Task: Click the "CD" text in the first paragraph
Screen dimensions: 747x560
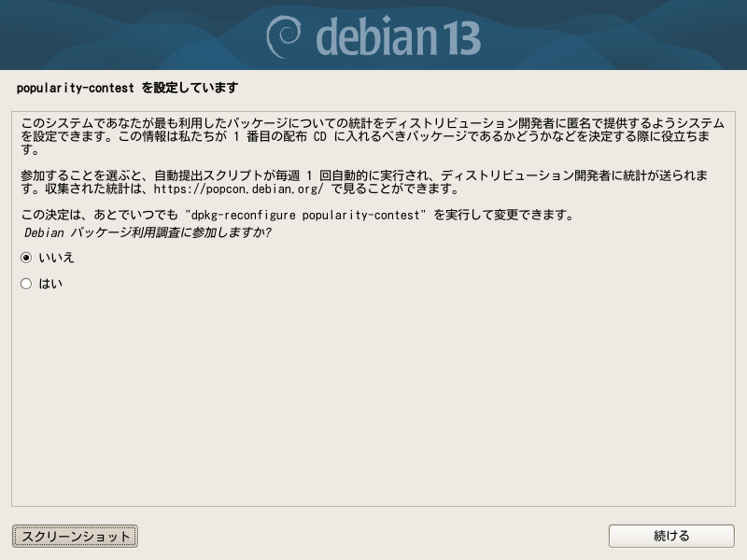Action: coord(319,136)
